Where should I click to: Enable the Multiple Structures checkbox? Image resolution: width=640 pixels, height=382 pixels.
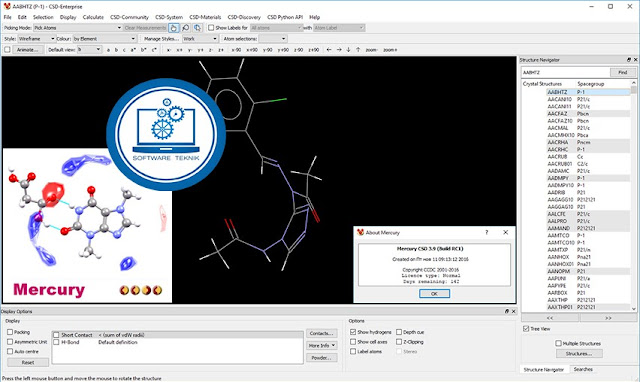[x=558, y=343]
